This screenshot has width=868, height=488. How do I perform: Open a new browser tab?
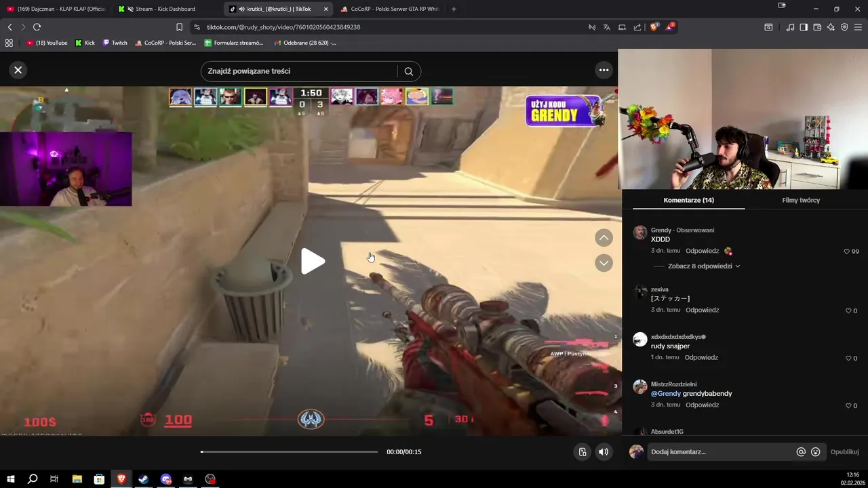click(x=454, y=9)
